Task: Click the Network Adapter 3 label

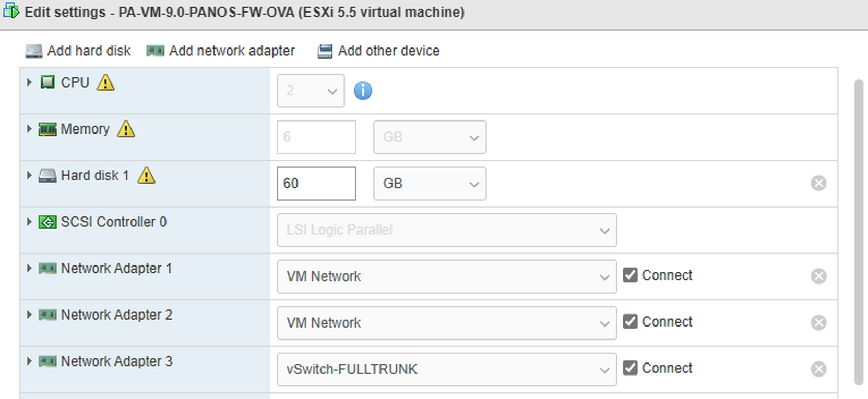Action: pos(116,361)
